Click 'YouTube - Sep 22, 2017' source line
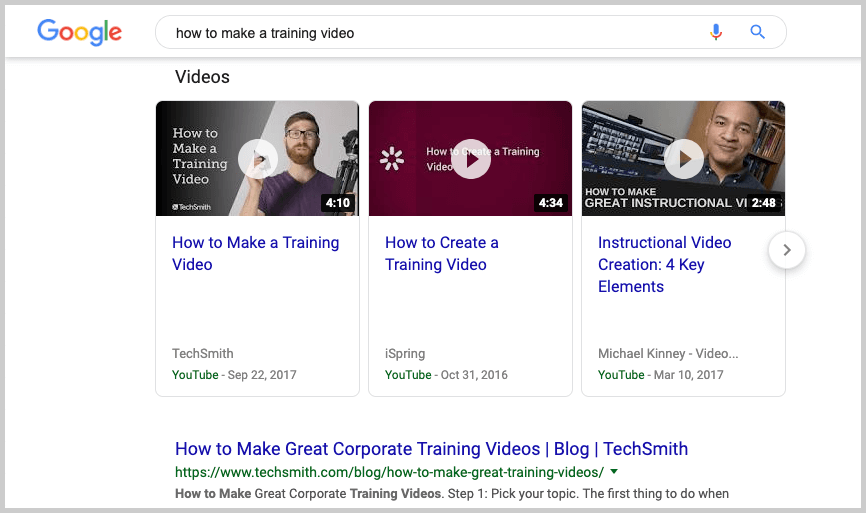866x513 pixels. pos(234,375)
